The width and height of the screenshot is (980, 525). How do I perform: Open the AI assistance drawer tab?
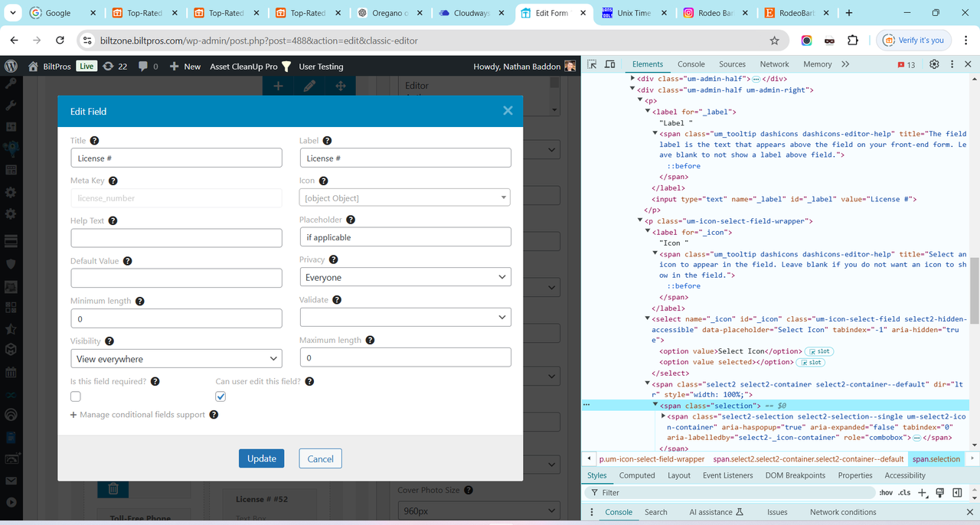pyautogui.click(x=716, y=512)
